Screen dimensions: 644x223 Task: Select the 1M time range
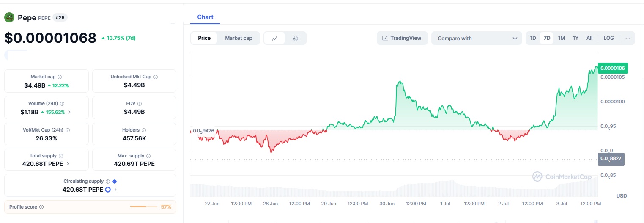tap(561, 38)
